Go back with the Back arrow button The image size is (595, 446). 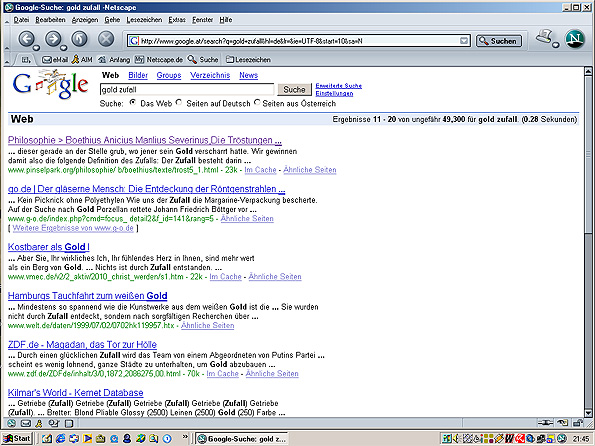[x=27, y=39]
